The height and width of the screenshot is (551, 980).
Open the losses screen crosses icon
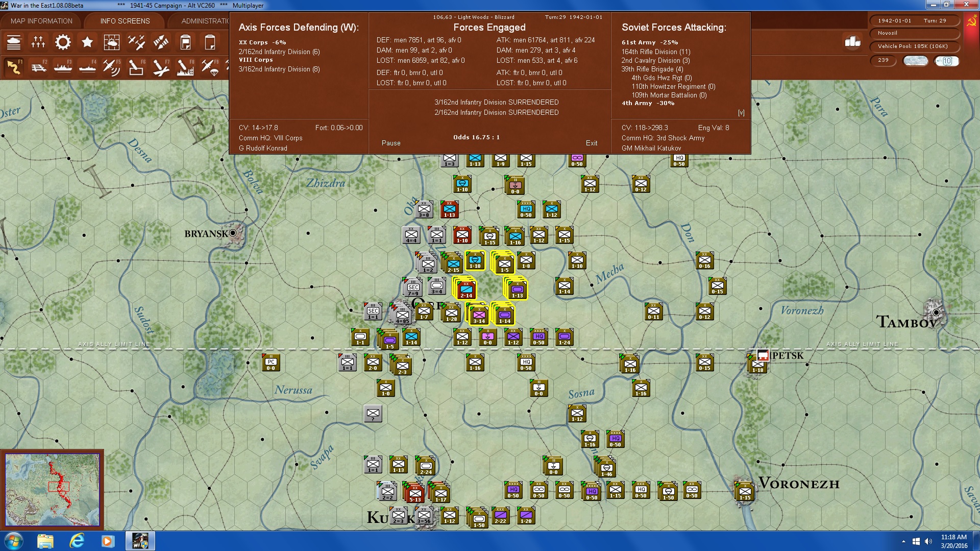click(38, 42)
